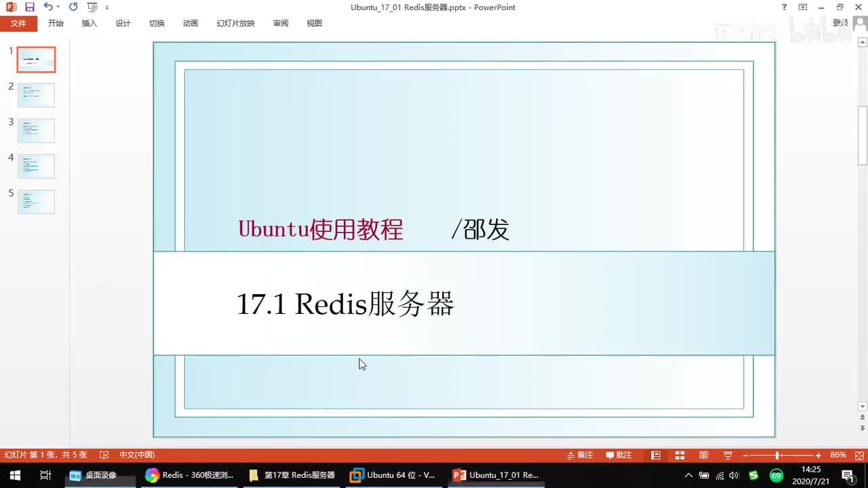The image size is (868, 488).
Task: Toggle the 备注 notes pane
Action: [x=580, y=455]
